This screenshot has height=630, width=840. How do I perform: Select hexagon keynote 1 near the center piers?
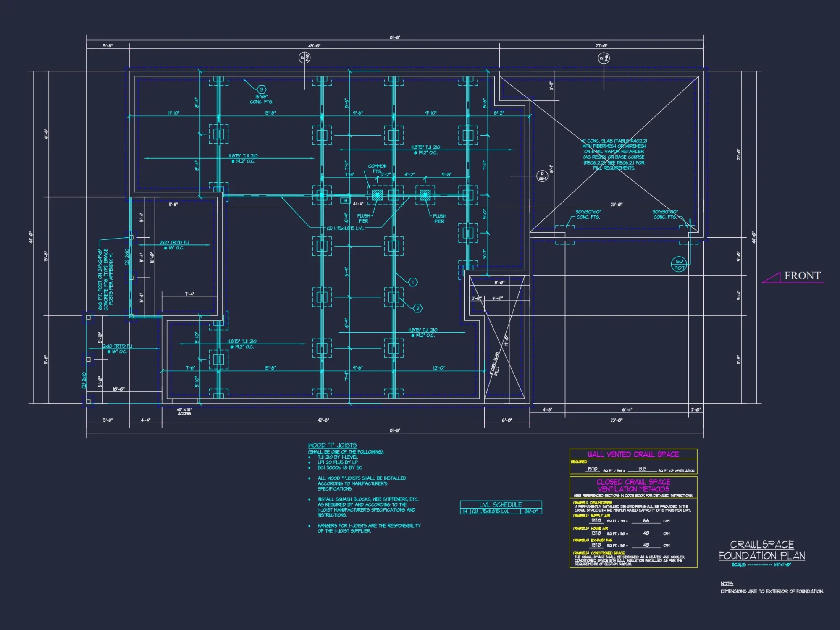pyautogui.click(x=413, y=281)
